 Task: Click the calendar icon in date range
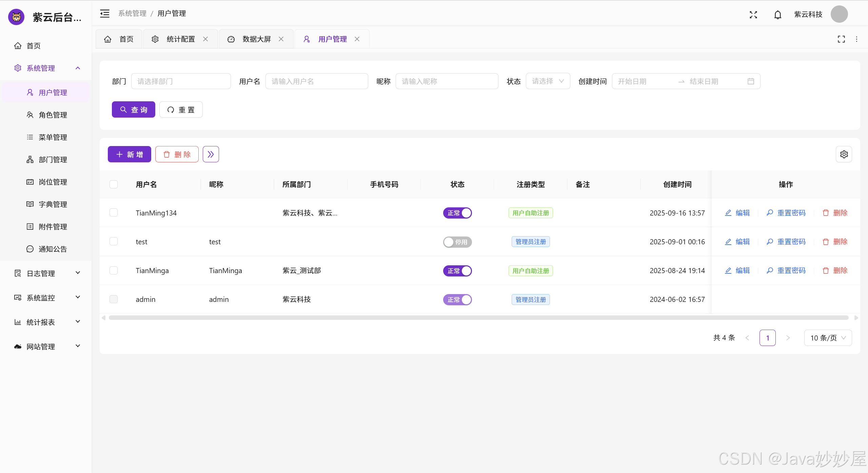pyautogui.click(x=751, y=81)
